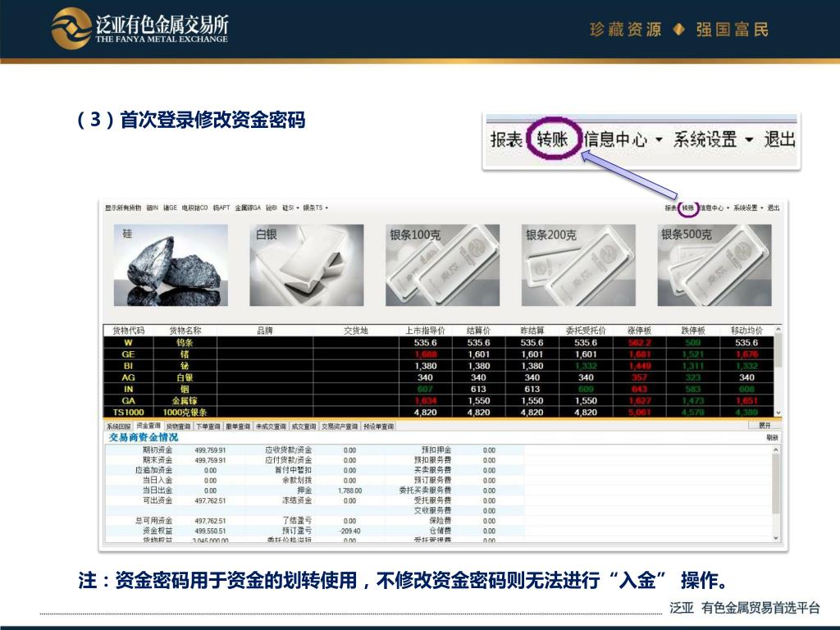Select the GA 金属镓 table row
Viewport: 840px width, 630px height.
click(x=439, y=400)
